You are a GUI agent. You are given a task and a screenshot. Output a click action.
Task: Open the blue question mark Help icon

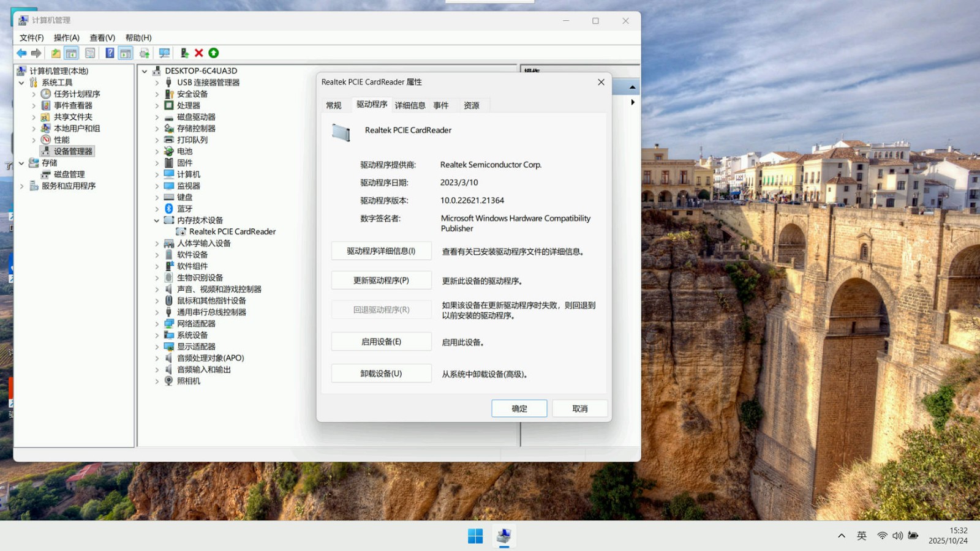pos(110,53)
